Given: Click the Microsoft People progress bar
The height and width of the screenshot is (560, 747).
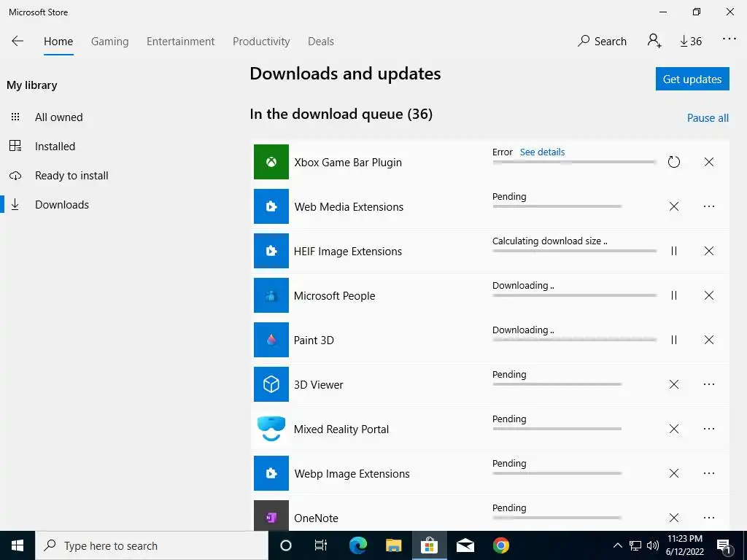Looking at the screenshot, I should [x=575, y=295].
